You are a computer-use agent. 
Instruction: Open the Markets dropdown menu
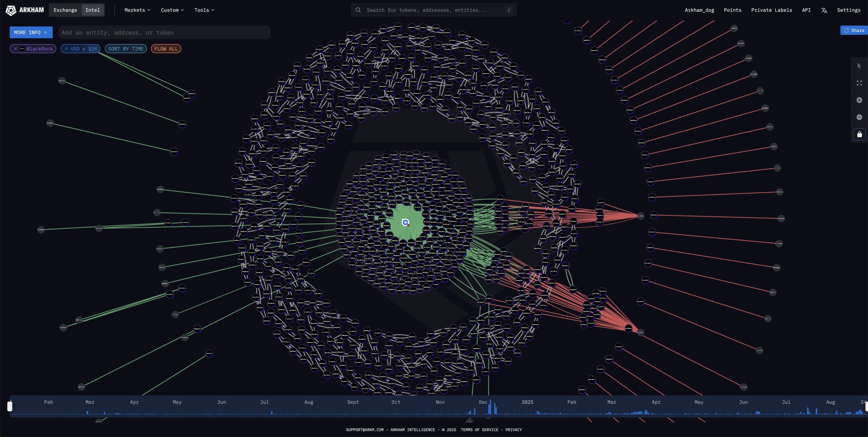pos(137,10)
